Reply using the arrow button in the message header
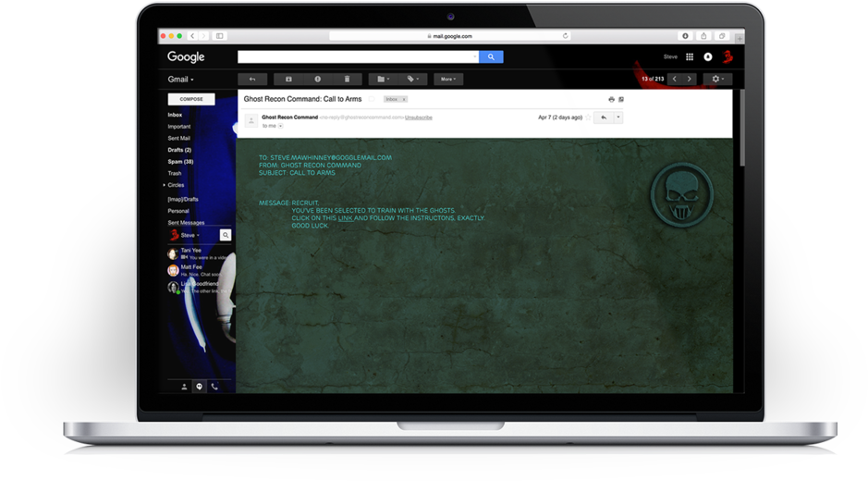This screenshot has width=868, height=481. (604, 117)
